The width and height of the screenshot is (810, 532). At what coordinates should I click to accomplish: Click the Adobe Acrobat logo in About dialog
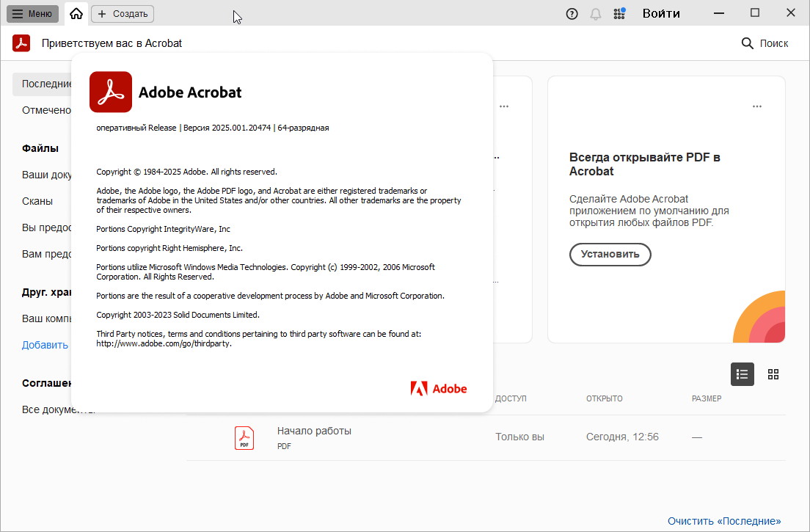pyautogui.click(x=111, y=92)
